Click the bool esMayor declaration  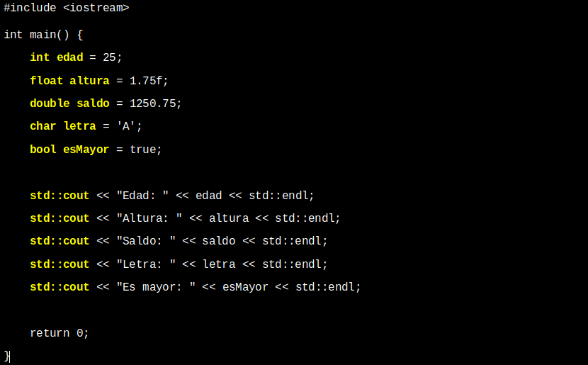[x=69, y=150]
